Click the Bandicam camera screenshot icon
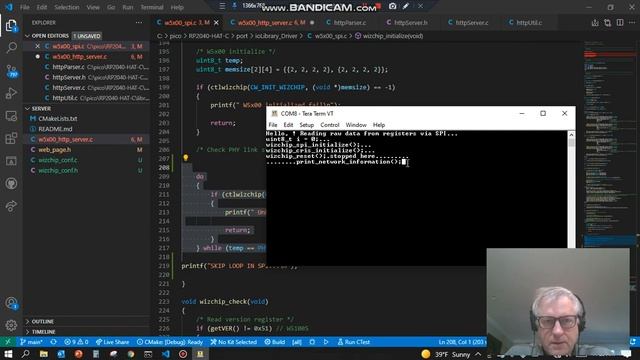 coord(392,6)
